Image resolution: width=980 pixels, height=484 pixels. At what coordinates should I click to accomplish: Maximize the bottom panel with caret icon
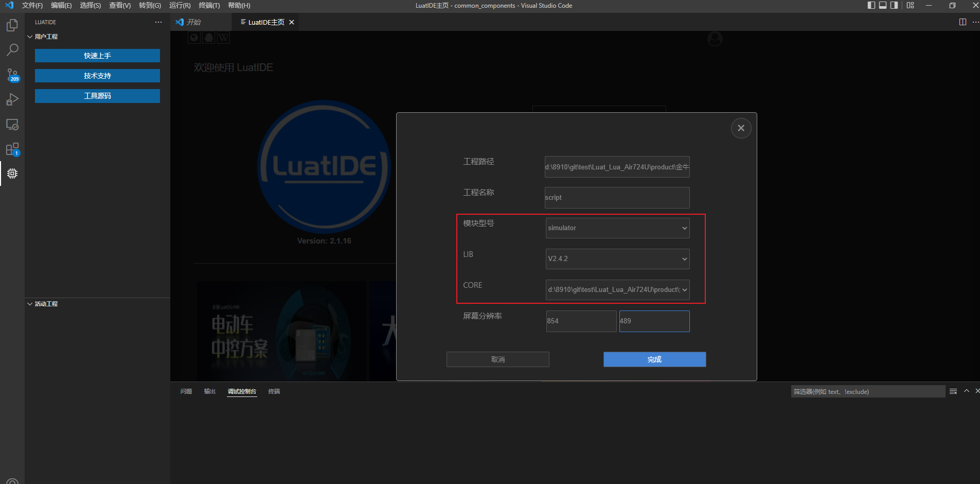point(967,391)
